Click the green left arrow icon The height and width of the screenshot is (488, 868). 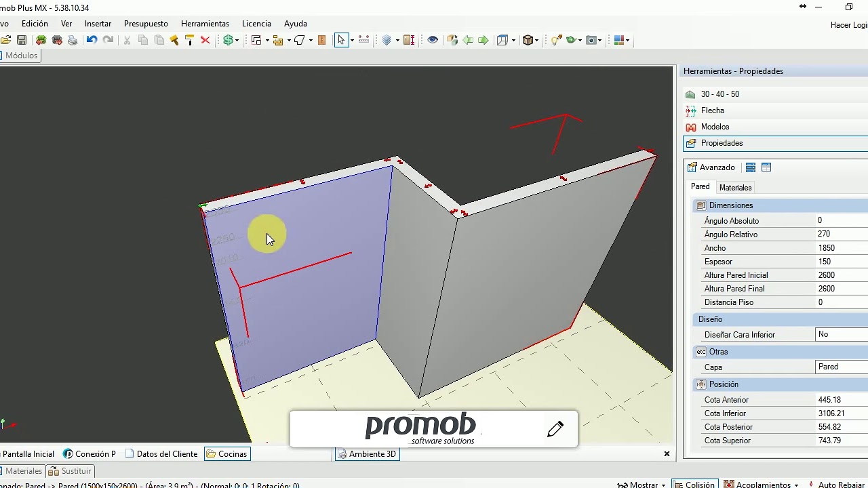coord(468,41)
